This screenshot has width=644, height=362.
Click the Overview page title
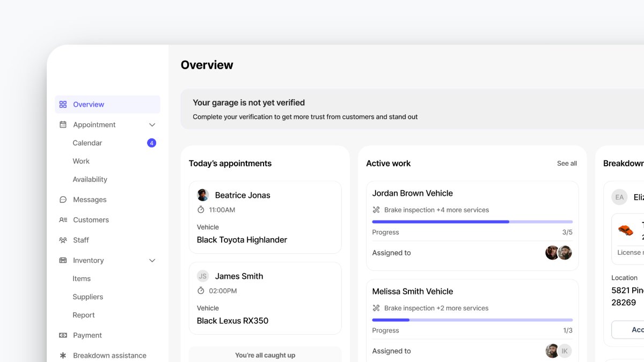coord(207,65)
